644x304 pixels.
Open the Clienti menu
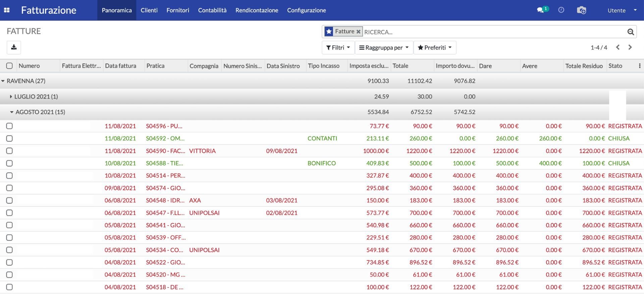149,10
